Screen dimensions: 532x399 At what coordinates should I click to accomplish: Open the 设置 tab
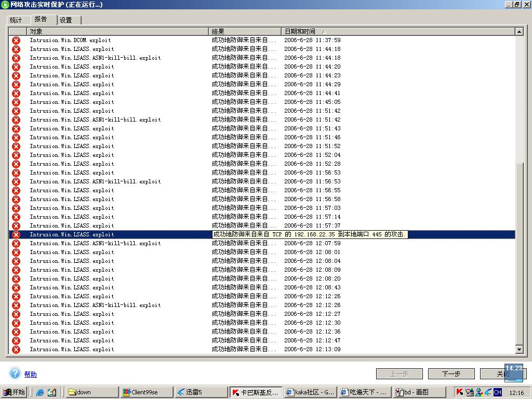[69, 20]
